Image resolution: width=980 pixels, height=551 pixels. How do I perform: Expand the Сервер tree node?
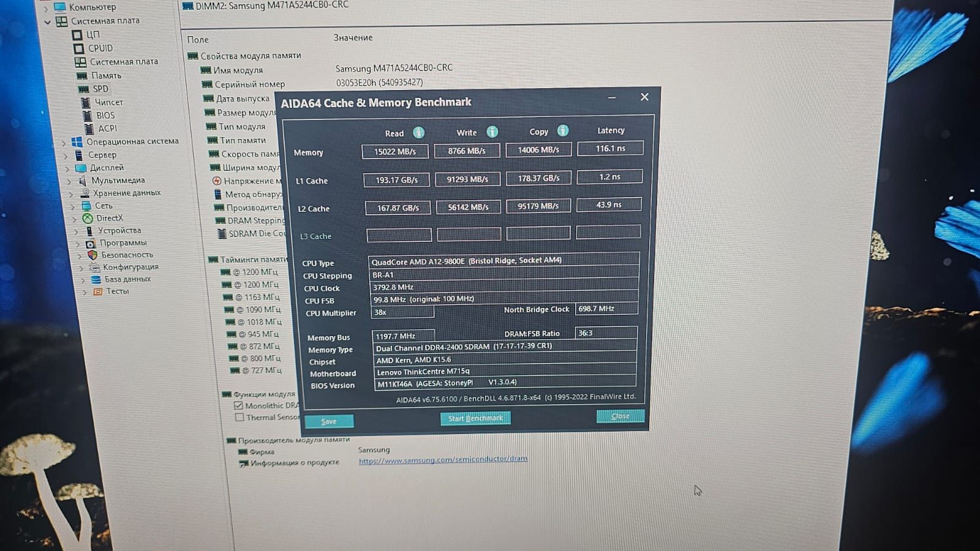click(x=66, y=156)
